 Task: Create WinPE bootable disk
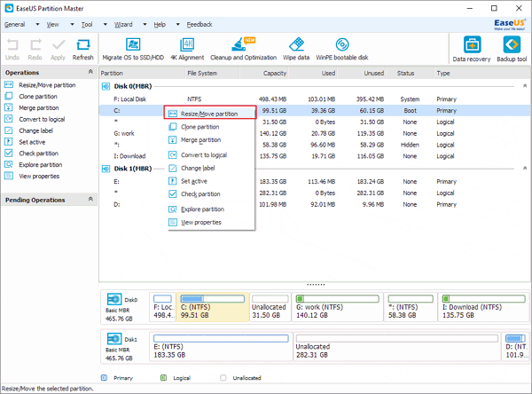342,50
